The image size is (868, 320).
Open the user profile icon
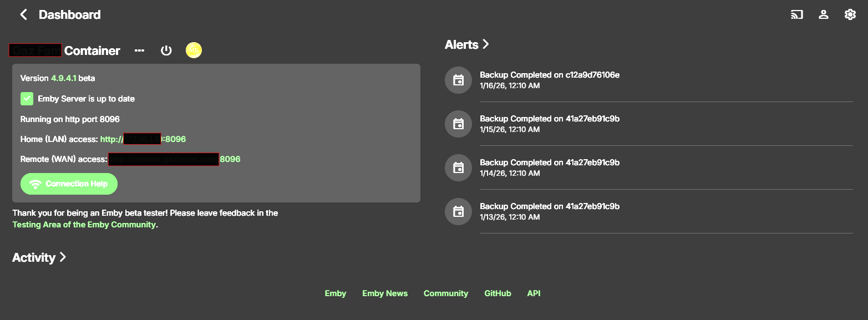(824, 14)
